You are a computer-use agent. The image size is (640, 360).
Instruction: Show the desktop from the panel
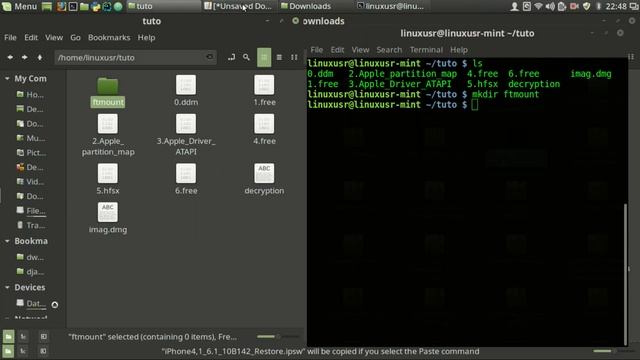pos(47,6)
